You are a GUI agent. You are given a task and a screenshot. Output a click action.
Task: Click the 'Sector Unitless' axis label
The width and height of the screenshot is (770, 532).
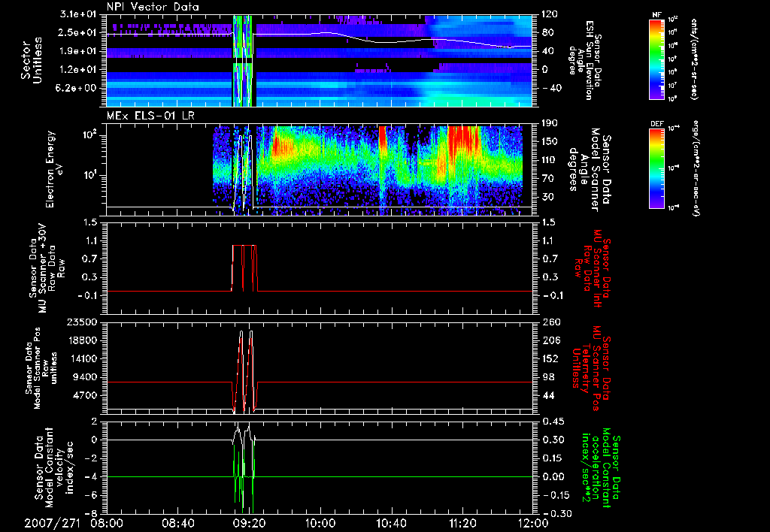[x=32, y=60]
